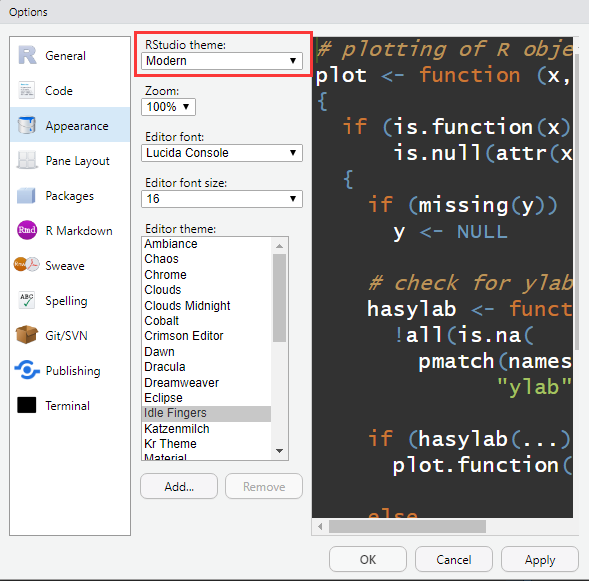This screenshot has height=581, width=589.
Task: Open Git/SVN settings label
Action: point(66,335)
